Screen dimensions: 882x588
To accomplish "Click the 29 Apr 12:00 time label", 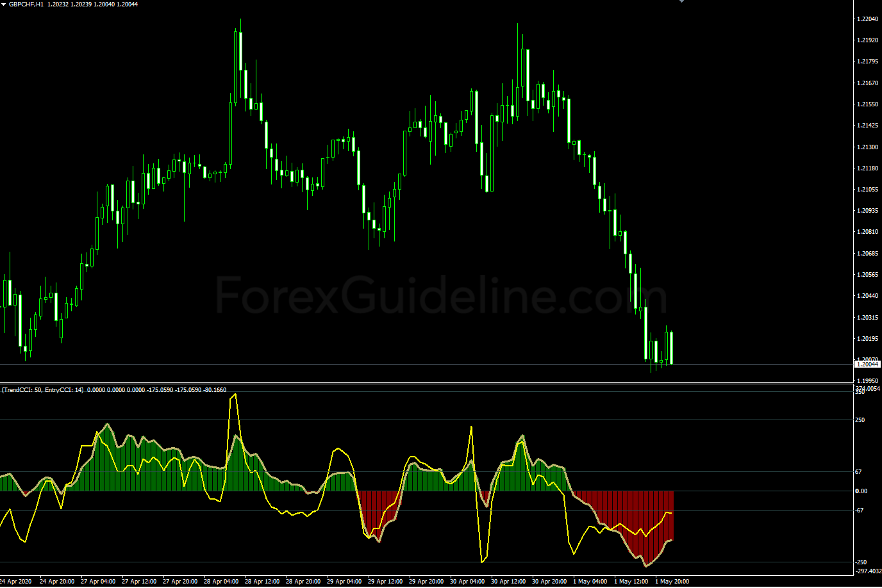I will tap(385, 582).
